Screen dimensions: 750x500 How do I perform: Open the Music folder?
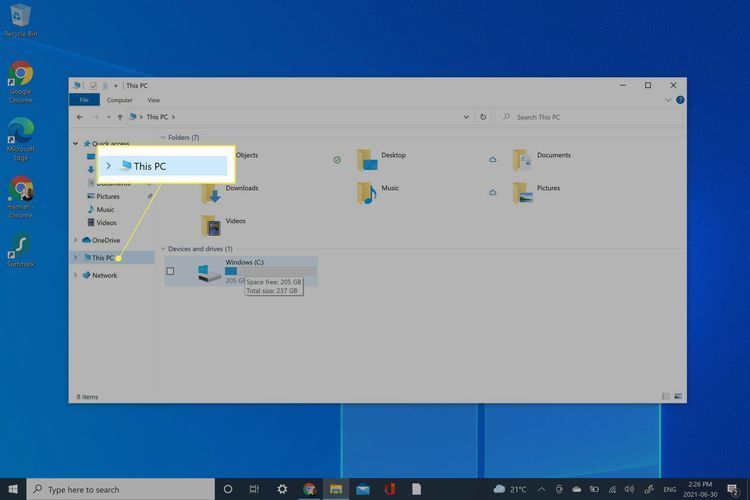point(368,191)
